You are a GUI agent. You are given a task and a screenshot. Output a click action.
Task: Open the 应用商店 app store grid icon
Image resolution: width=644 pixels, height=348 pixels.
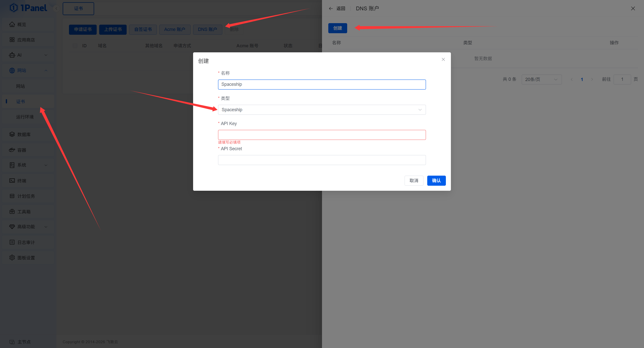(12, 40)
